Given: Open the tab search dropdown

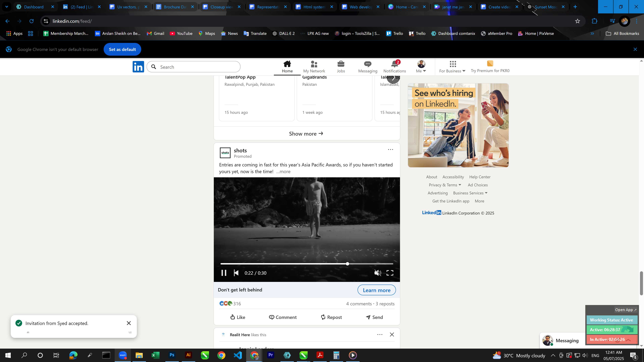Looking at the screenshot, I should (x=7, y=7).
